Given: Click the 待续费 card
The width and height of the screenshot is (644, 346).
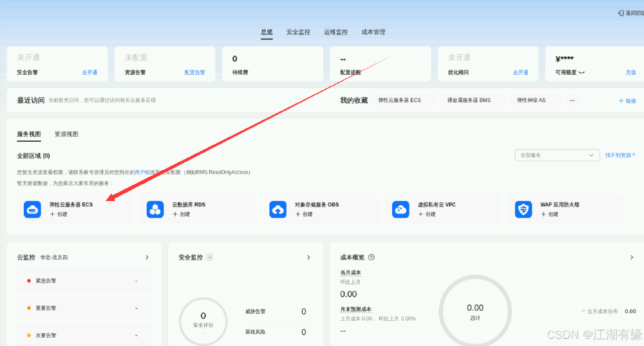Looking at the screenshot, I should pos(272,64).
